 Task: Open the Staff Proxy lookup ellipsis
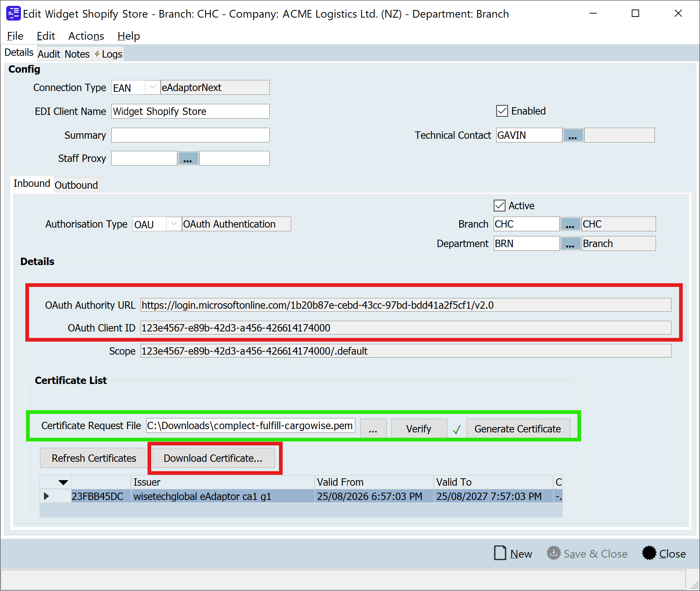(188, 158)
